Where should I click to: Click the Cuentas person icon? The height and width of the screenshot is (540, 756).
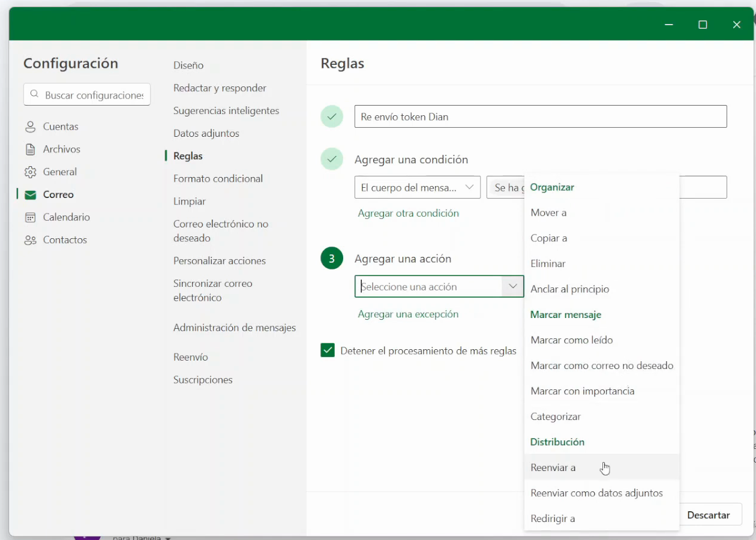(30, 127)
